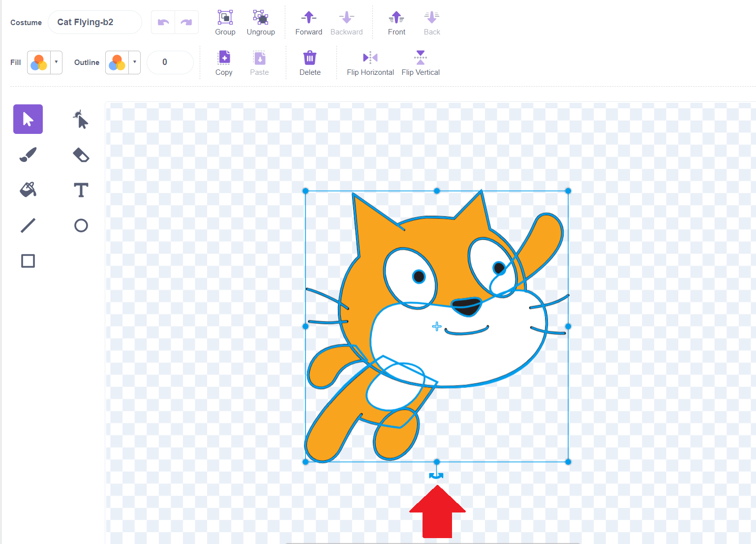Send selection to Back
Screen dimensions: 756x544
point(432,23)
